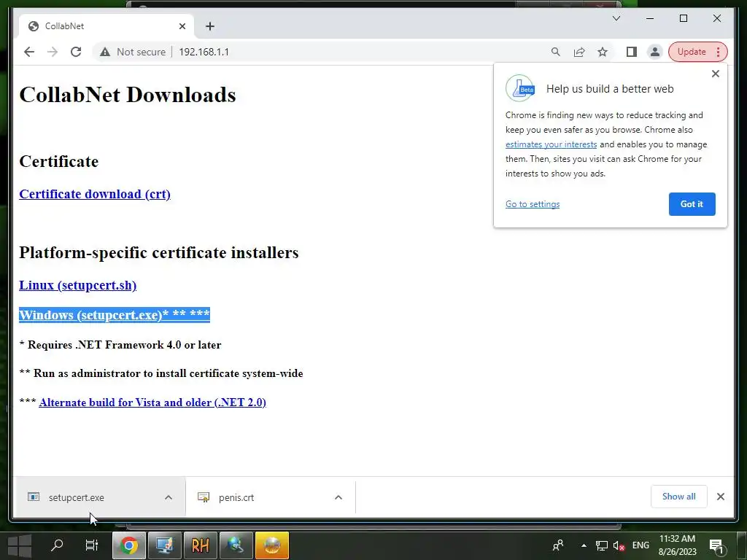747x560 pixels.
Task: Go back to the previous page
Action: click(x=29, y=52)
